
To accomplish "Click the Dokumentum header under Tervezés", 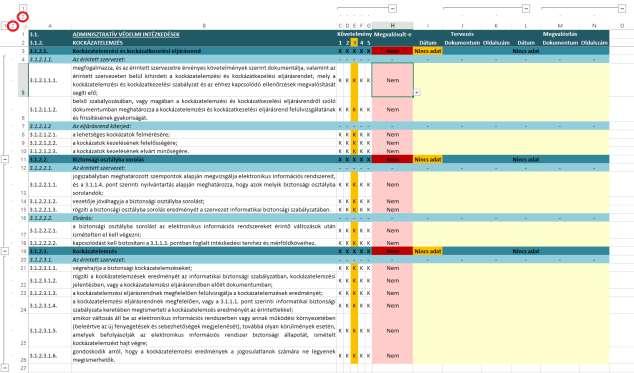I will click(462, 42).
